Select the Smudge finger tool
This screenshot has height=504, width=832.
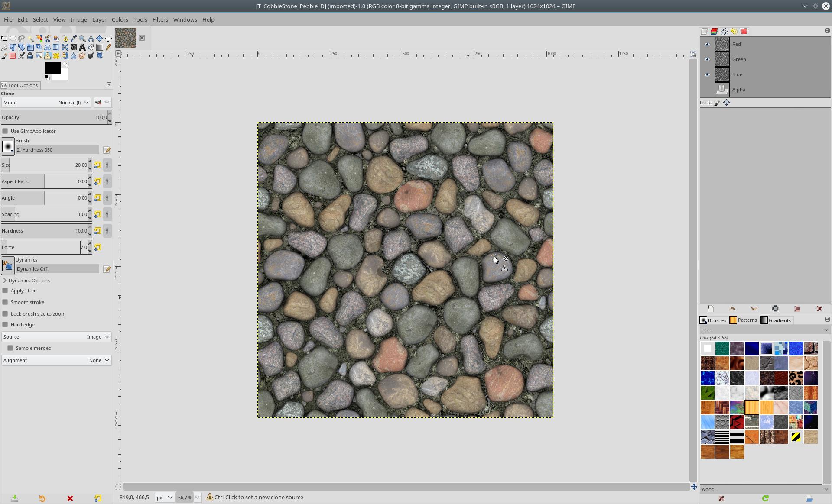pos(82,56)
